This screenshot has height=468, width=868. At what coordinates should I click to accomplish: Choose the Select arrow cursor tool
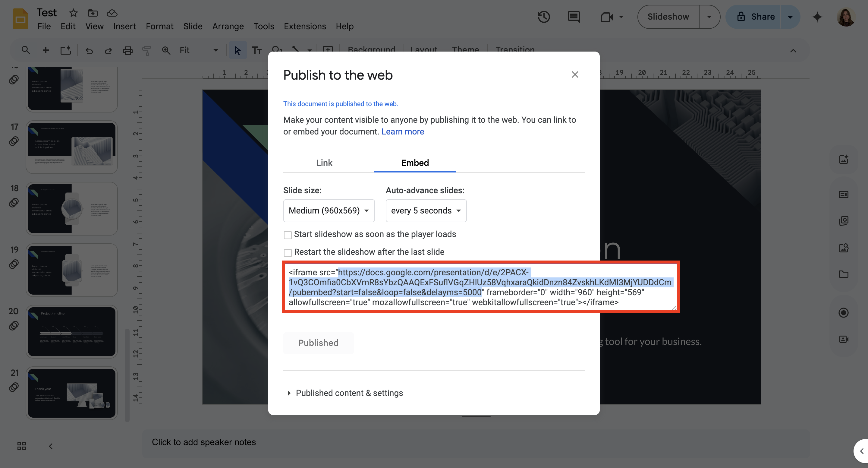coord(237,51)
